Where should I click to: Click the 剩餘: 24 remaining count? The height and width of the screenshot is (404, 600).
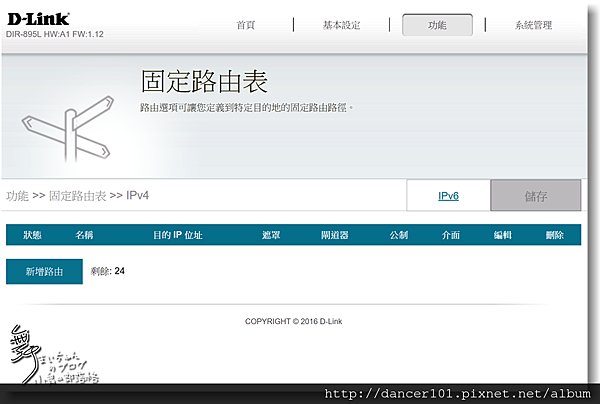(108, 271)
